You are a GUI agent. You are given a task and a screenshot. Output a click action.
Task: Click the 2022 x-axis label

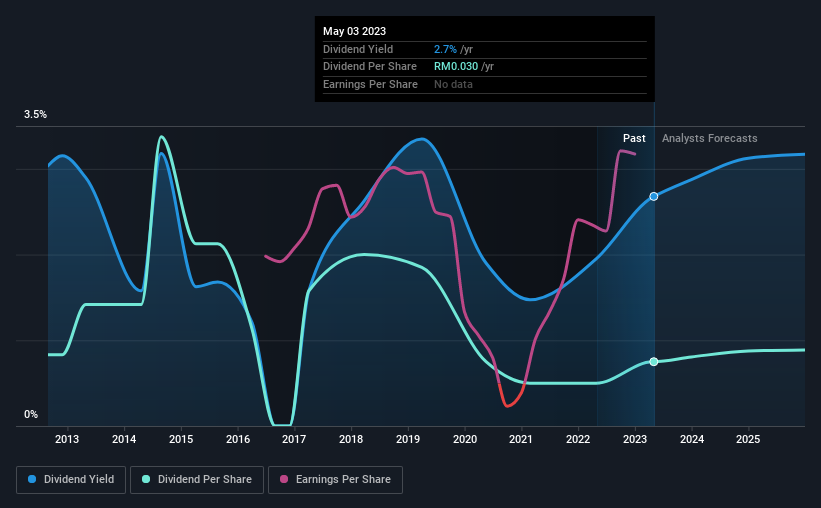[x=578, y=439]
